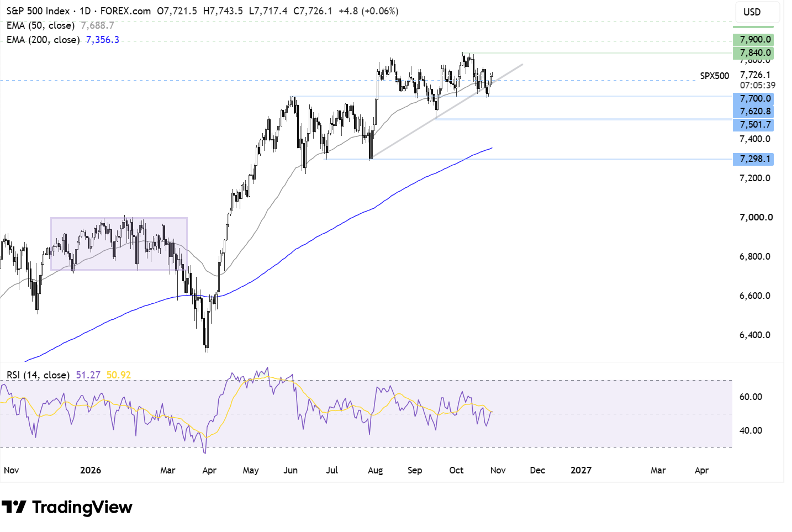Click the EMA (200, close) indicator legend
Image resolution: width=792 pixels, height=532 pixels.
[x=43, y=40]
